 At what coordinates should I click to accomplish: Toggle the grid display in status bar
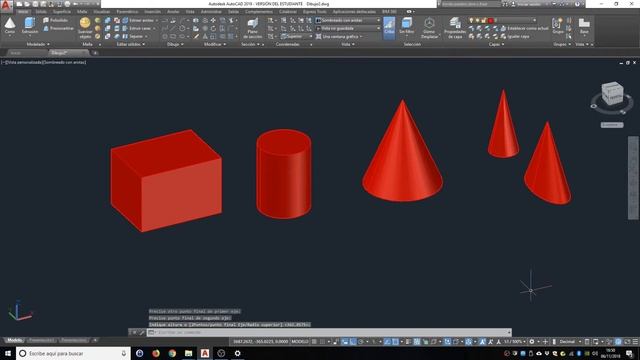coord(314,342)
